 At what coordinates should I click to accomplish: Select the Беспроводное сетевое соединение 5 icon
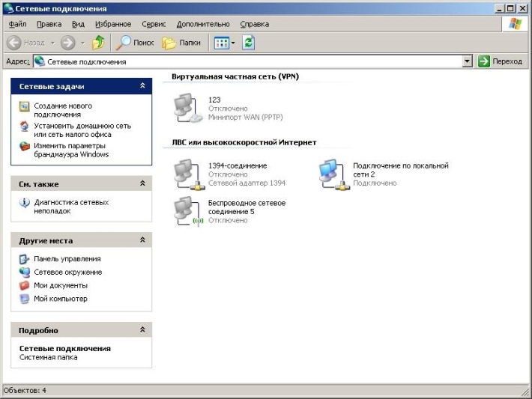(189, 211)
